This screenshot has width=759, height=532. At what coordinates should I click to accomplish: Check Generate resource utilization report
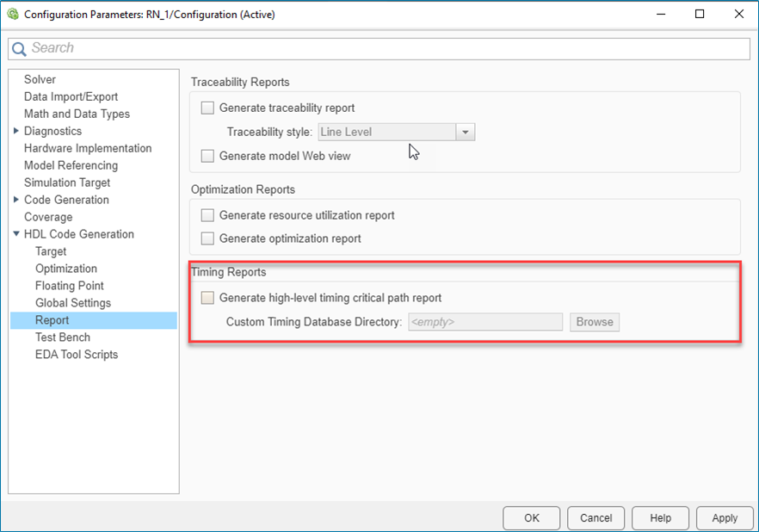click(207, 215)
